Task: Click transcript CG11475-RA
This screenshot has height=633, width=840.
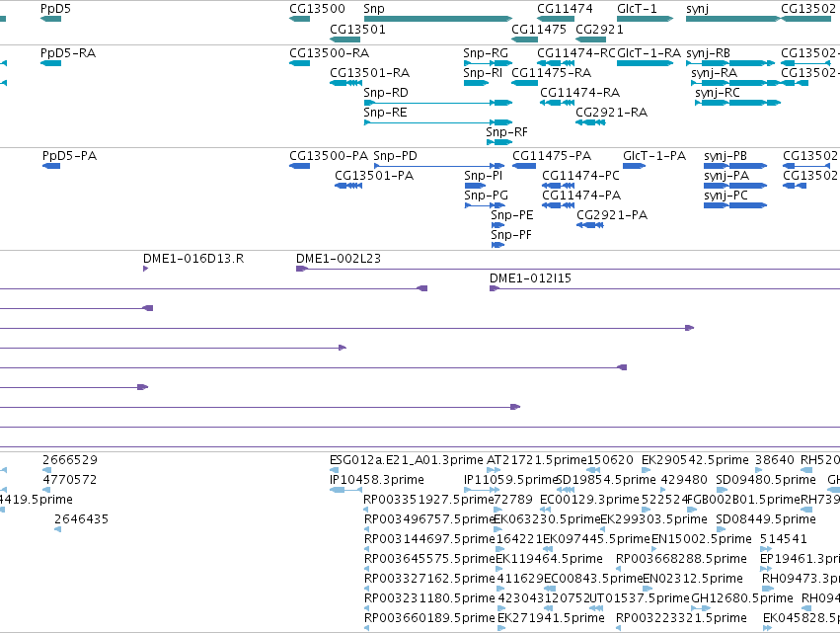Action: pyautogui.click(x=524, y=83)
